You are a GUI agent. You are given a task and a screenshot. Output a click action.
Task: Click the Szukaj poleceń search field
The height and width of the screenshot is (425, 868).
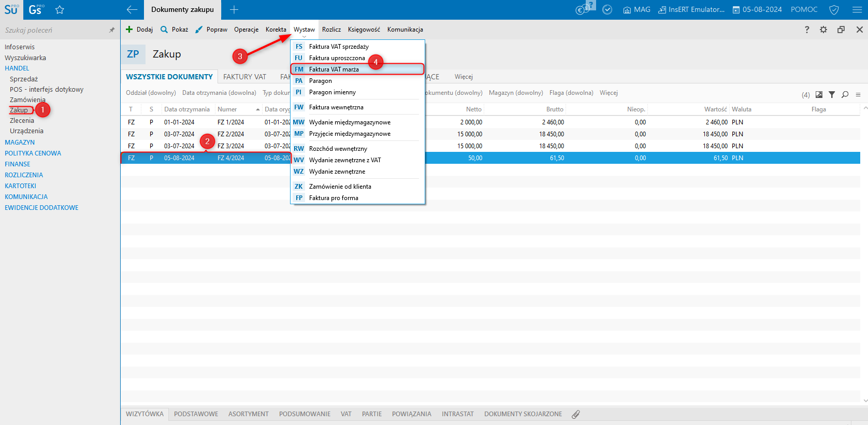[54, 30]
